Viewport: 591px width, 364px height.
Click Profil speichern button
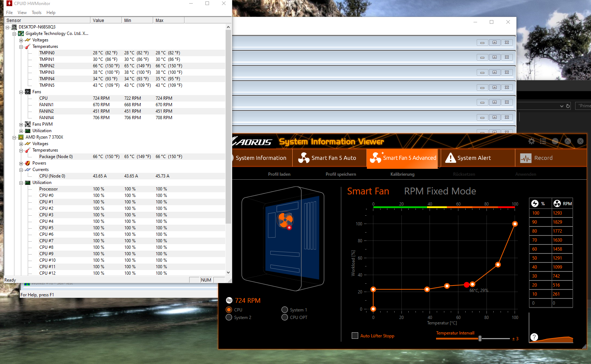[x=341, y=174]
